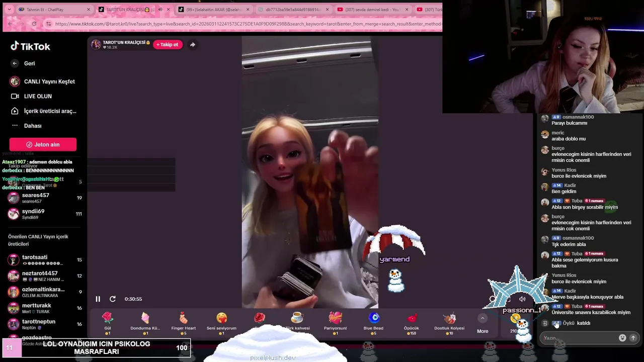The height and width of the screenshot is (362, 644).
Task: Send the Türk kahvesi gift
Action: (x=297, y=323)
